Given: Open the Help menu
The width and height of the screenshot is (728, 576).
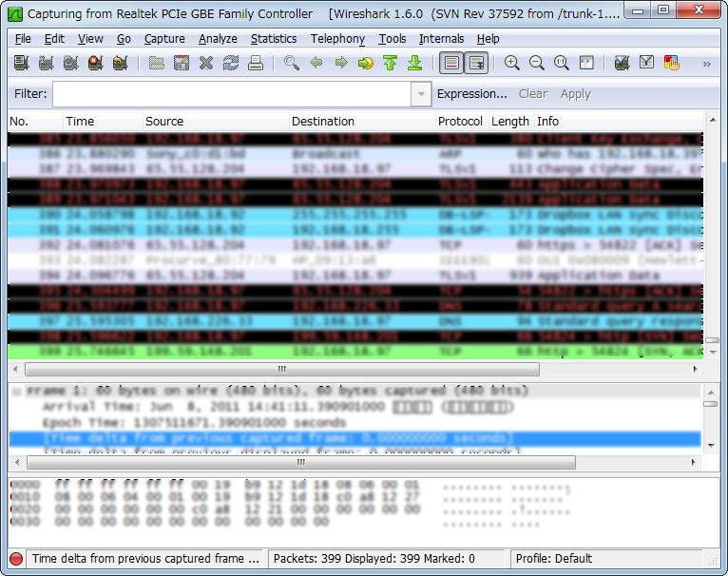Looking at the screenshot, I should click(488, 39).
